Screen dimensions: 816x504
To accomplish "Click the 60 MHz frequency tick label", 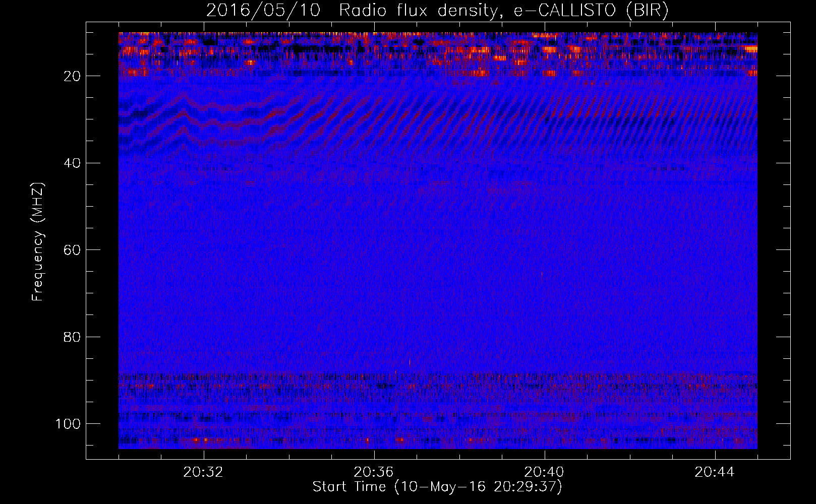I will (x=73, y=250).
